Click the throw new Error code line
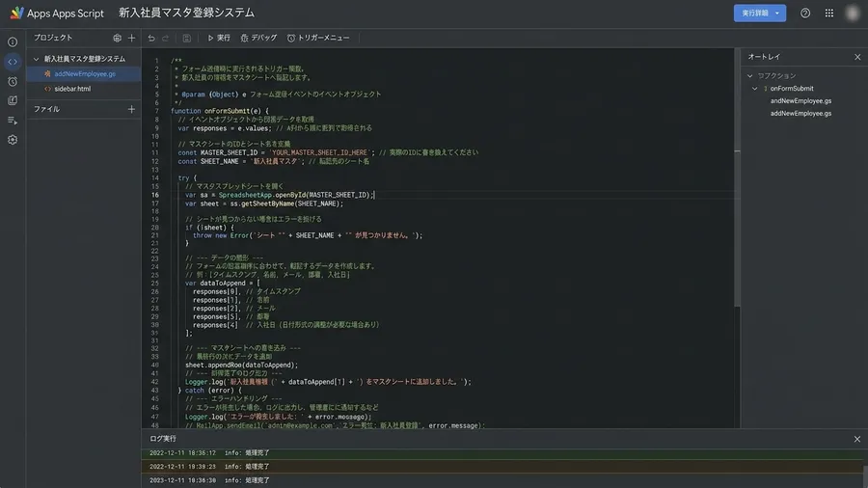868x488 pixels. tap(308, 235)
